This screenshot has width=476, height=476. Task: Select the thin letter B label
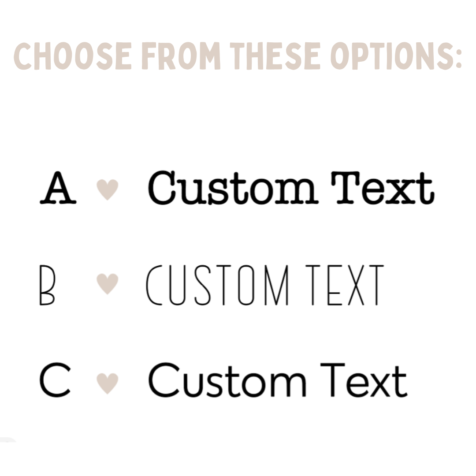[47, 285]
